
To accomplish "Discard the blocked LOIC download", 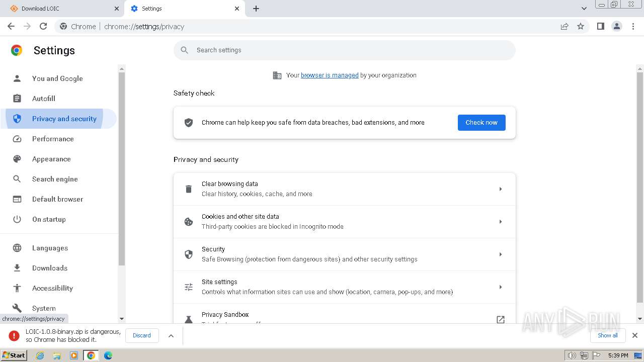I will pyautogui.click(x=142, y=335).
